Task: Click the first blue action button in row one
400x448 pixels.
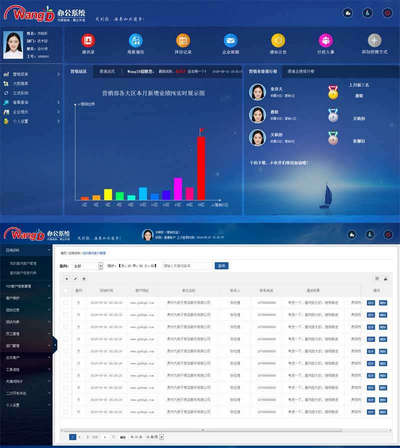Action: pos(371,303)
